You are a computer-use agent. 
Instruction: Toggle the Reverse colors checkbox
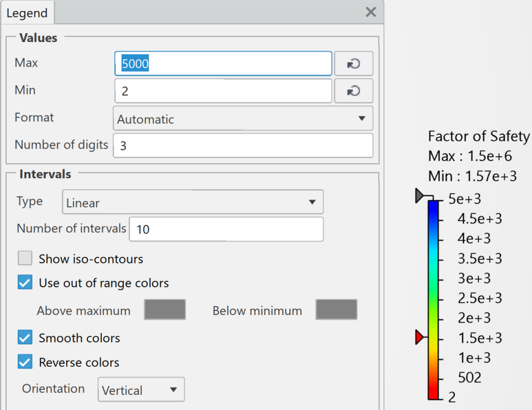(25, 362)
